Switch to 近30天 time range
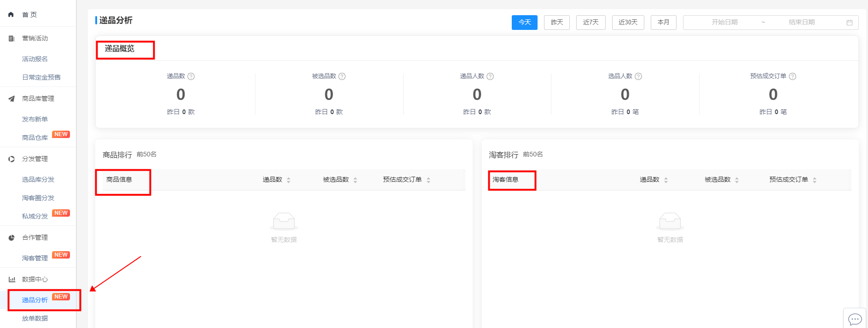The height and width of the screenshot is (328, 868). point(628,23)
